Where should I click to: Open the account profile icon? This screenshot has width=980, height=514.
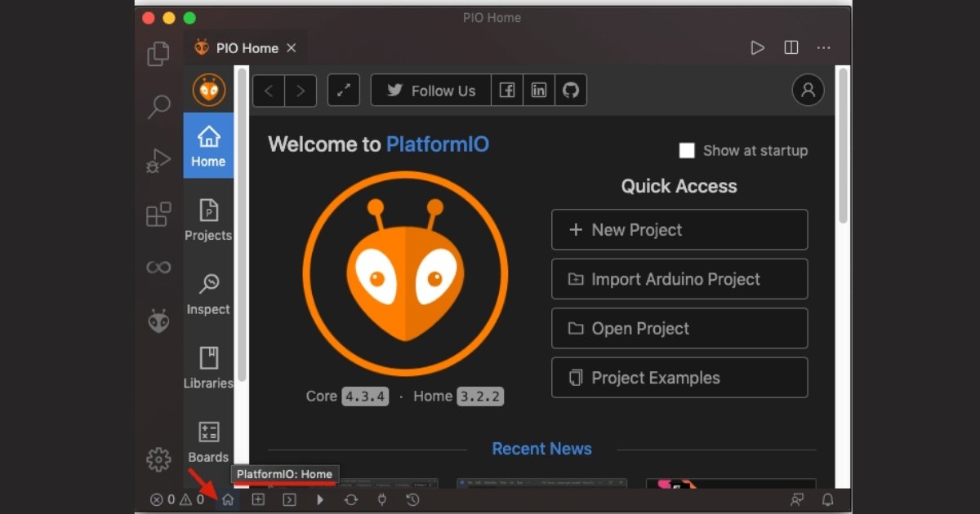808,91
